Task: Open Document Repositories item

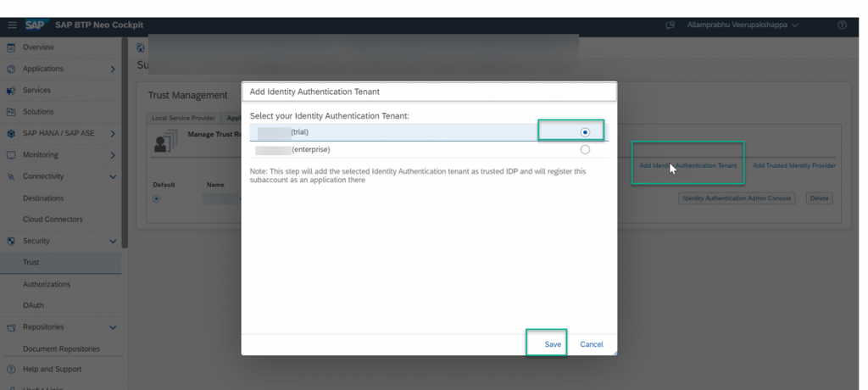Action: 61,349
